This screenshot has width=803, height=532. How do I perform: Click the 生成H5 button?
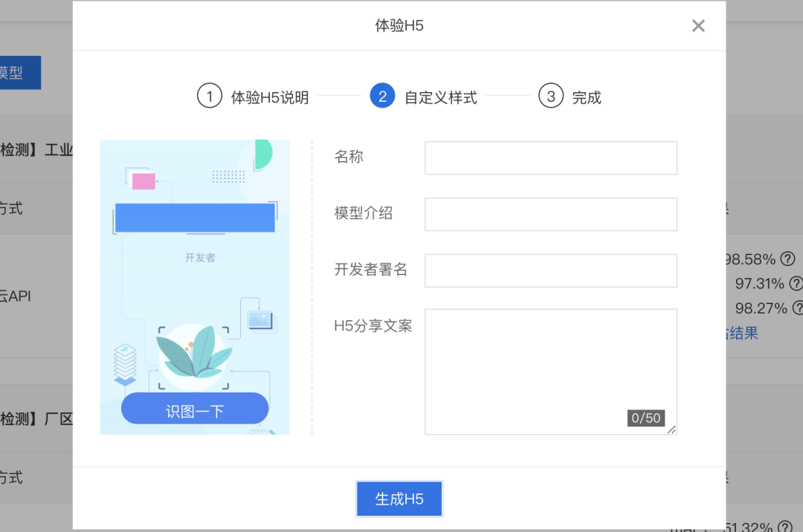(399, 499)
